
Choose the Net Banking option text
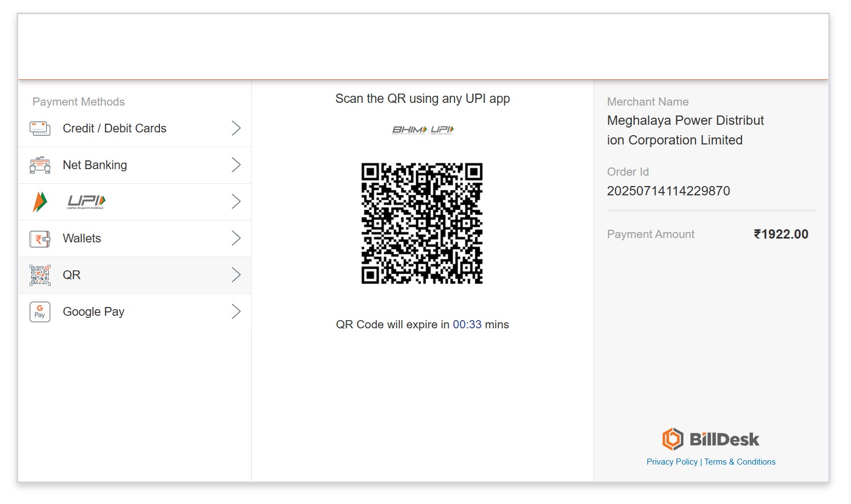pos(95,165)
